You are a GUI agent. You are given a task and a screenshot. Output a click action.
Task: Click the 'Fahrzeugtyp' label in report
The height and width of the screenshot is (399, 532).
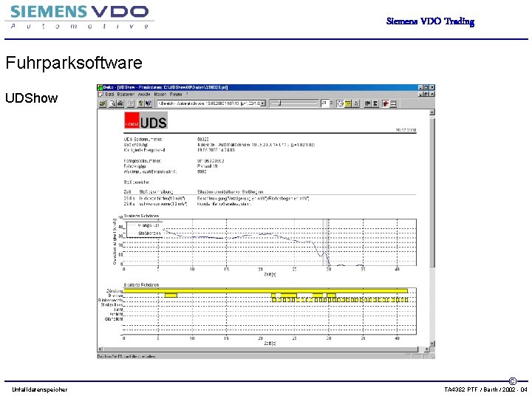click(134, 166)
